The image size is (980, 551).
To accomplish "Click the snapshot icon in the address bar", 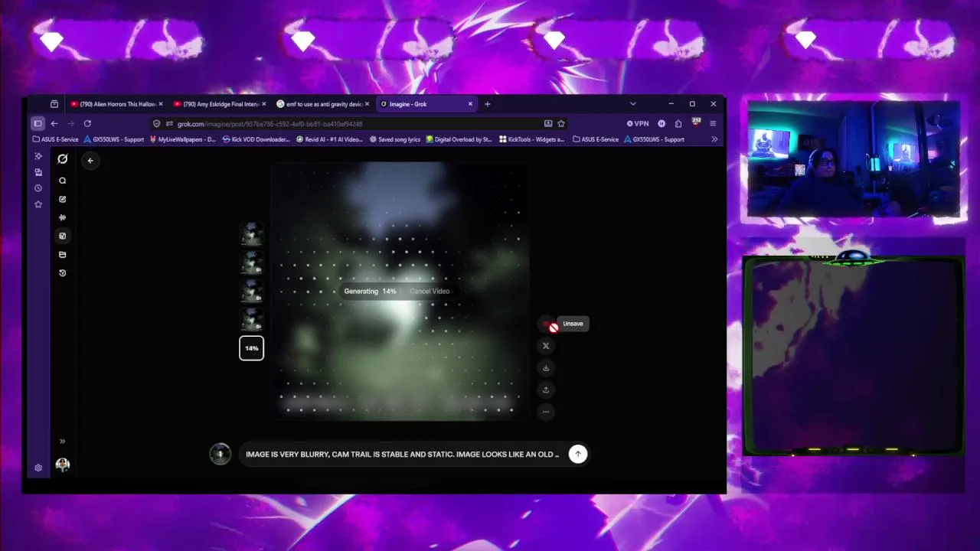I will point(548,123).
